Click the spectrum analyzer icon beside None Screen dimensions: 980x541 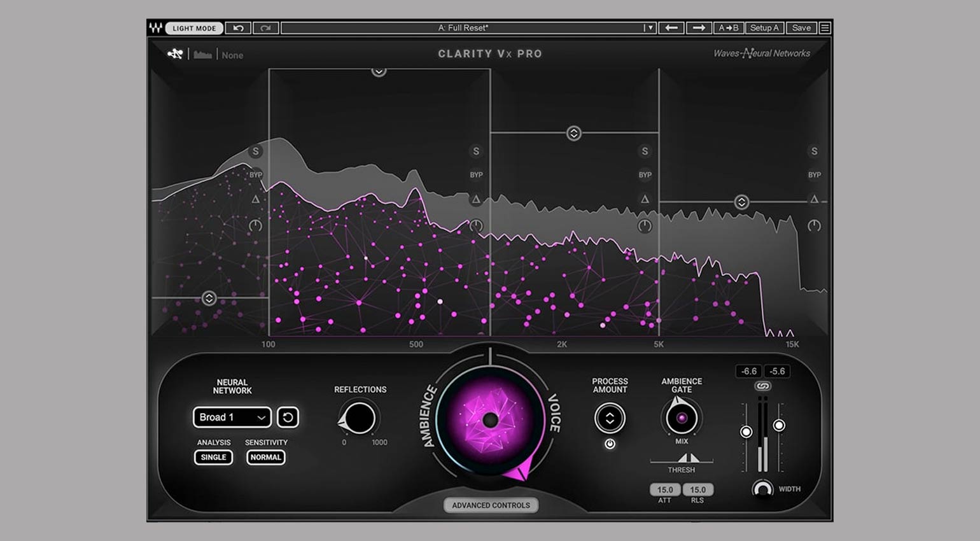202,55
